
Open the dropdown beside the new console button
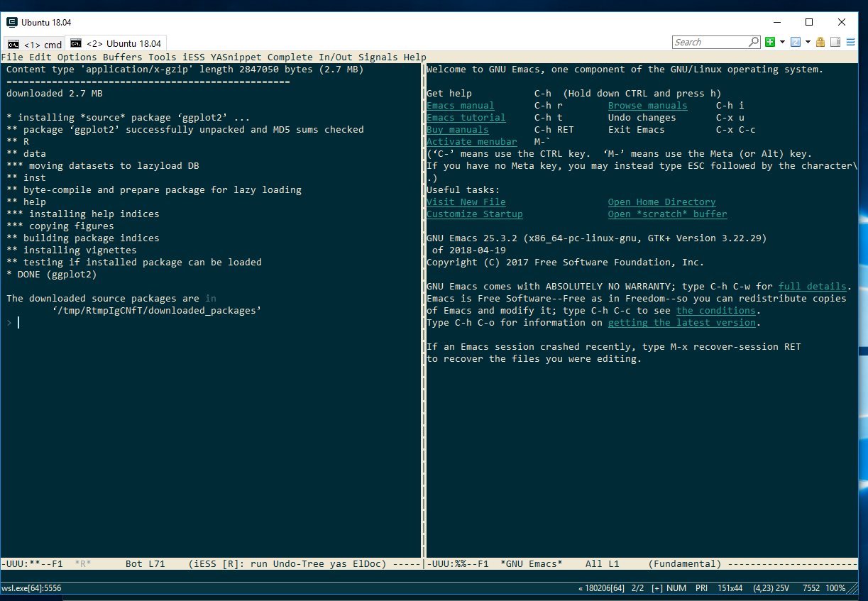point(782,42)
